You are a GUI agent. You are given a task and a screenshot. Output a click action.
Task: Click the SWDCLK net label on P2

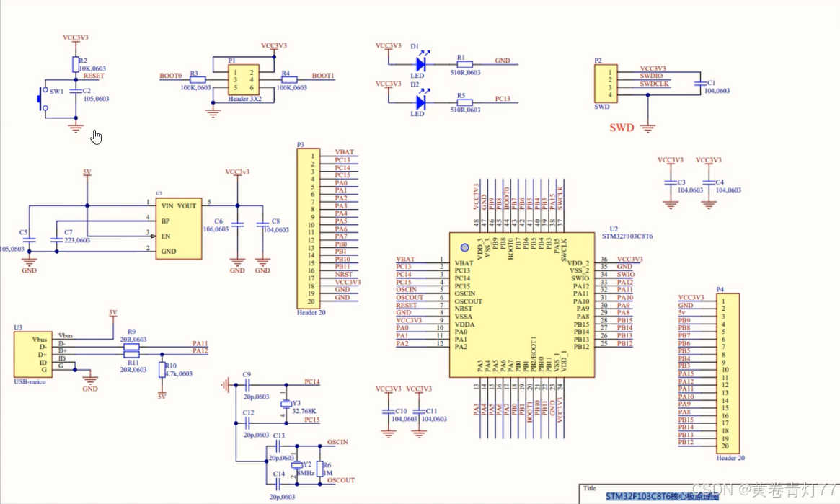[x=654, y=84]
